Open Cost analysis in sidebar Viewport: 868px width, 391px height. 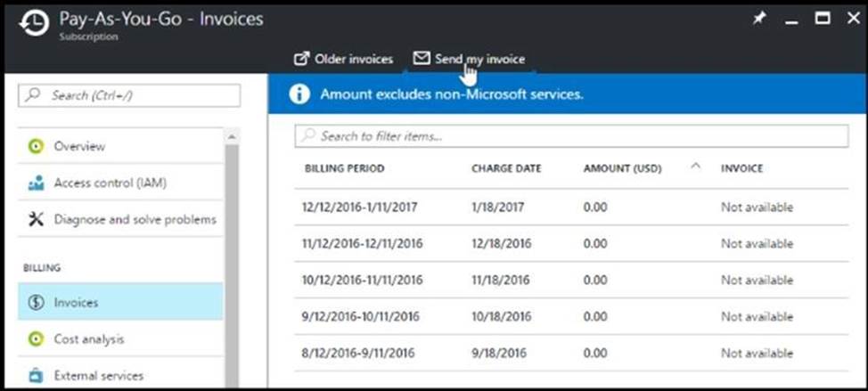(88, 339)
